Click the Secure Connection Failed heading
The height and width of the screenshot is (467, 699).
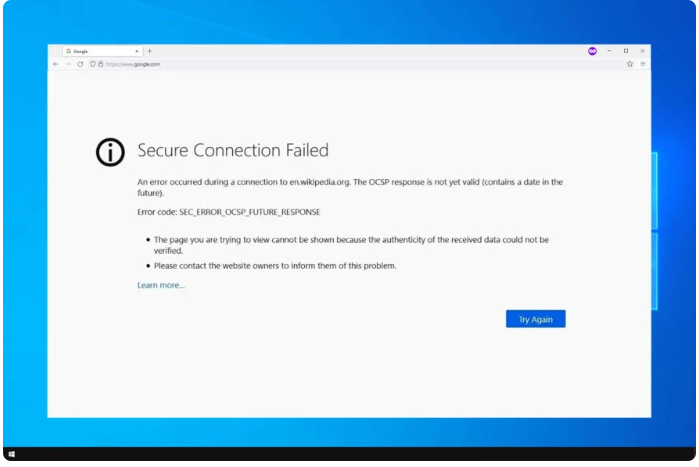[x=233, y=151]
